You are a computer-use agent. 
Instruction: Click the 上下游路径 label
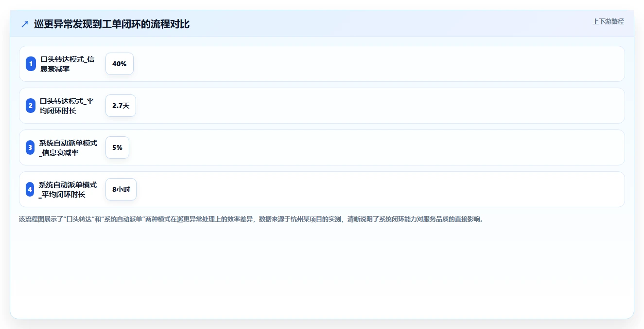tap(608, 21)
